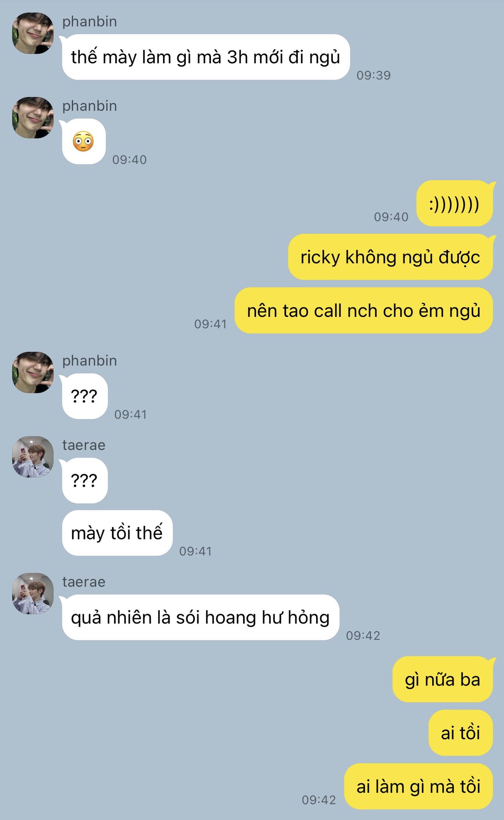
Task: Tap phanbin's avatar beside the ??? message
Action: click(33, 372)
